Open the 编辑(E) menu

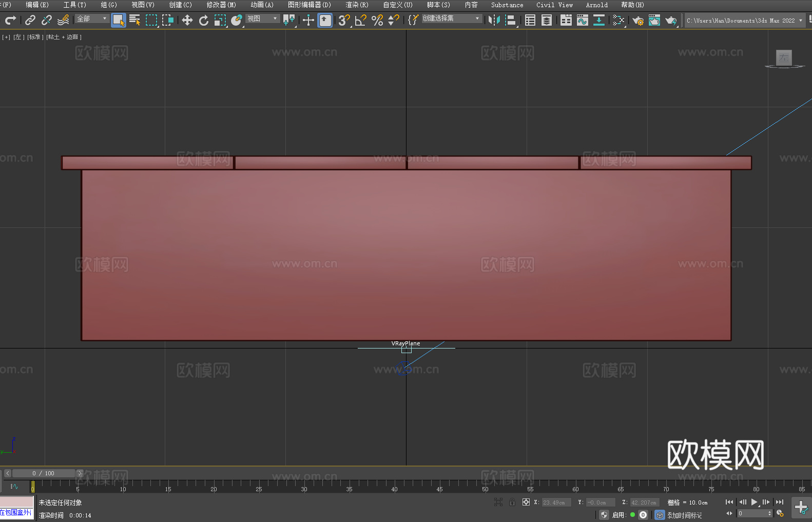pyautogui.click(x=37, y=5)
